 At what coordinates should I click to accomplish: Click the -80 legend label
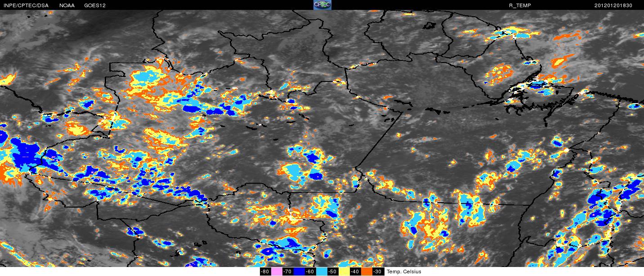tap(265, 271)
